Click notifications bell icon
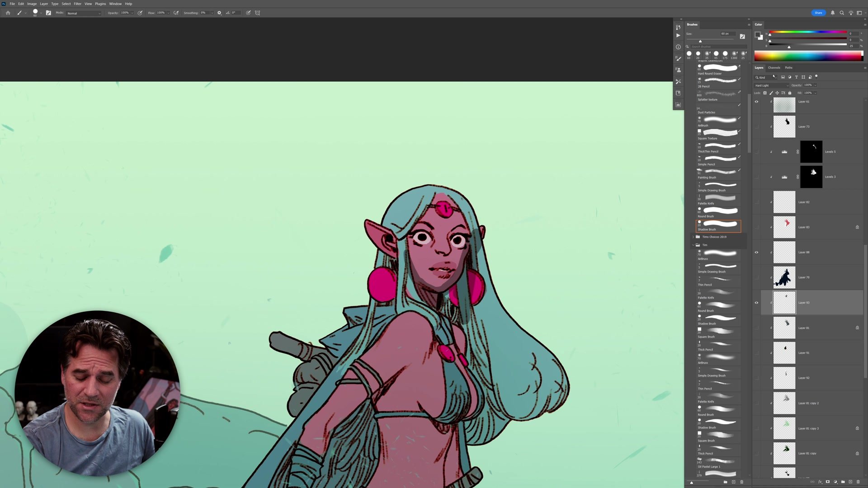The width and height of the screenshot is (868, 488). [x=833, y=13]
